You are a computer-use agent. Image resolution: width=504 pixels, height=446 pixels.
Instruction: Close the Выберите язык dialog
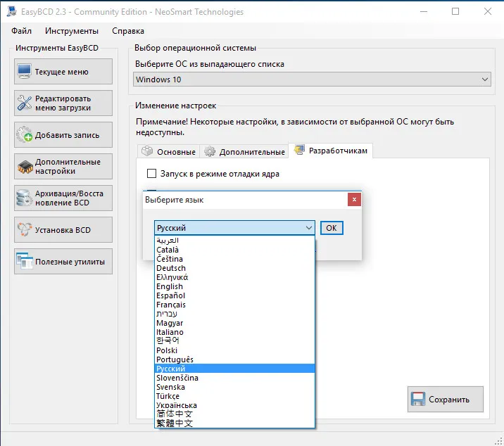[x=354, y=200]
